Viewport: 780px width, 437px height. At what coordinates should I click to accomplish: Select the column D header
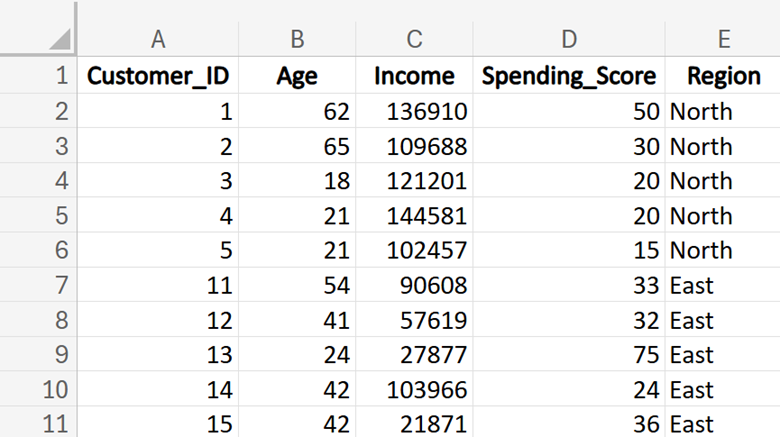pos(569,39)
